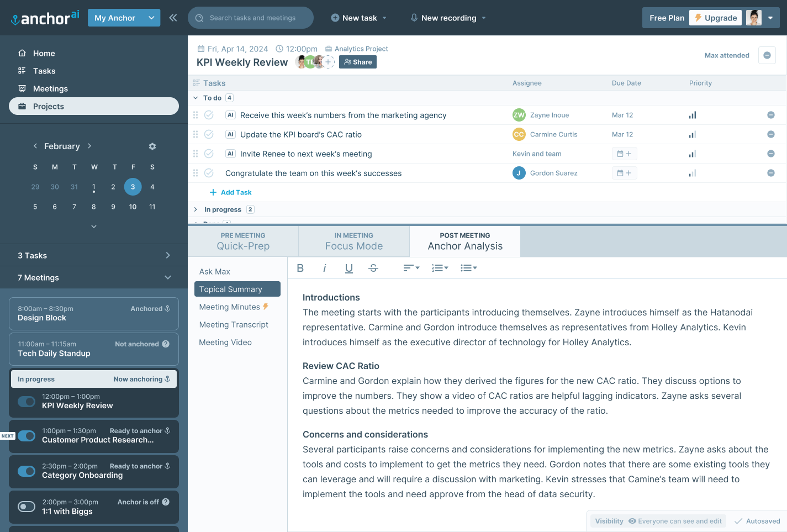The height and width of the screenshot is (532, 787).
Task: Remove Max attended using the minus icon
Action: pos(767,55)
